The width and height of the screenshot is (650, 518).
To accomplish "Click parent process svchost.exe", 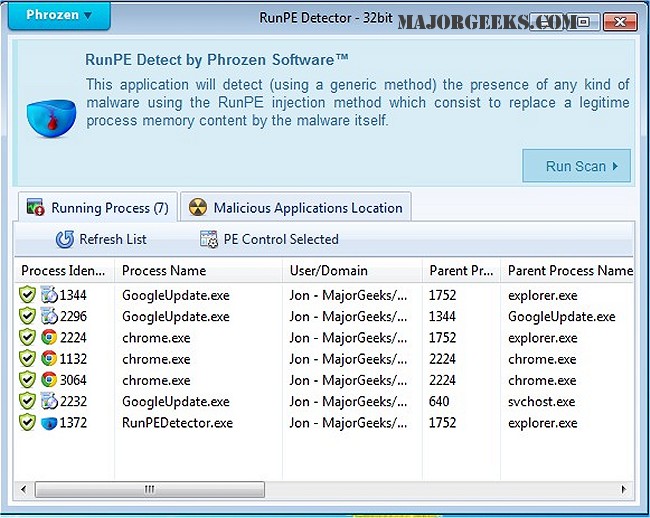I will (x=542, y=401).
